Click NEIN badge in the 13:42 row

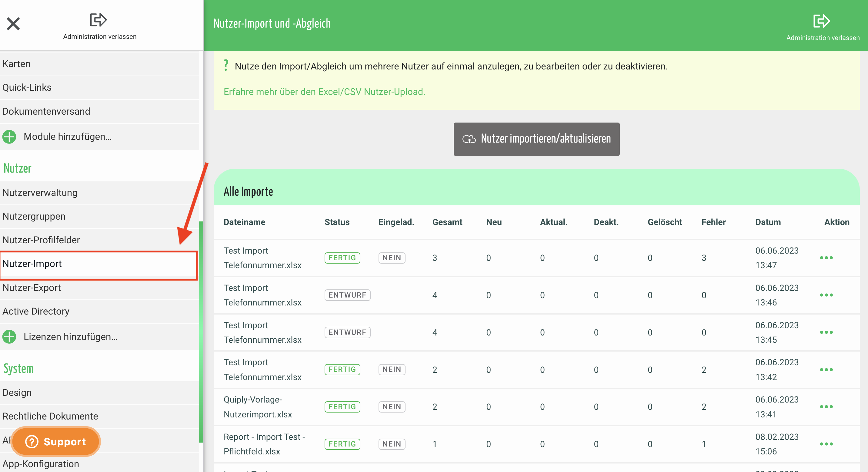[392, 369]
